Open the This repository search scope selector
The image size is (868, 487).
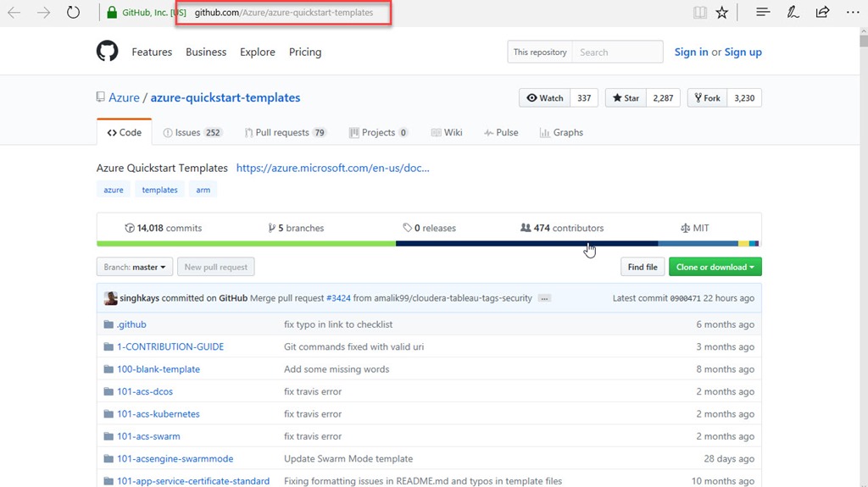(540, 52)
